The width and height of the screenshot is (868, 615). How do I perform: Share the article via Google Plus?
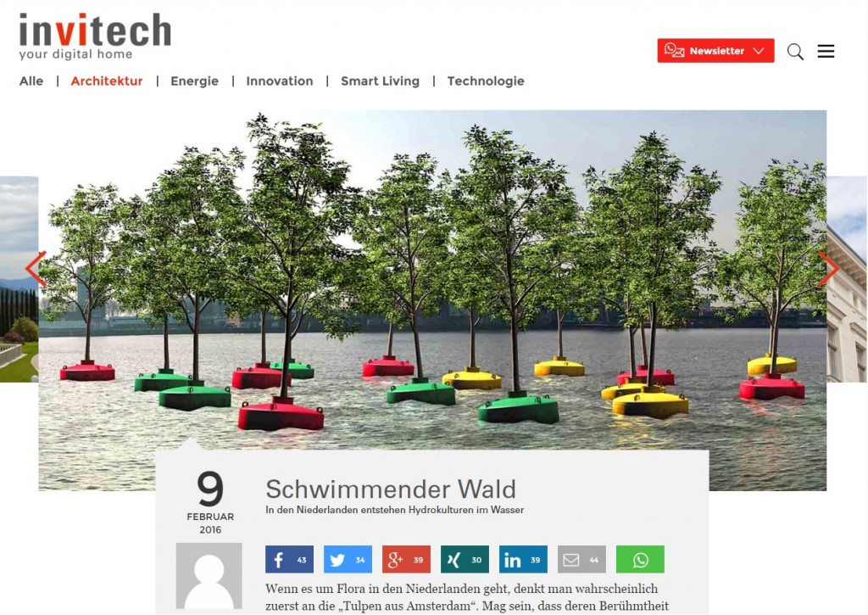coord(406,560)
